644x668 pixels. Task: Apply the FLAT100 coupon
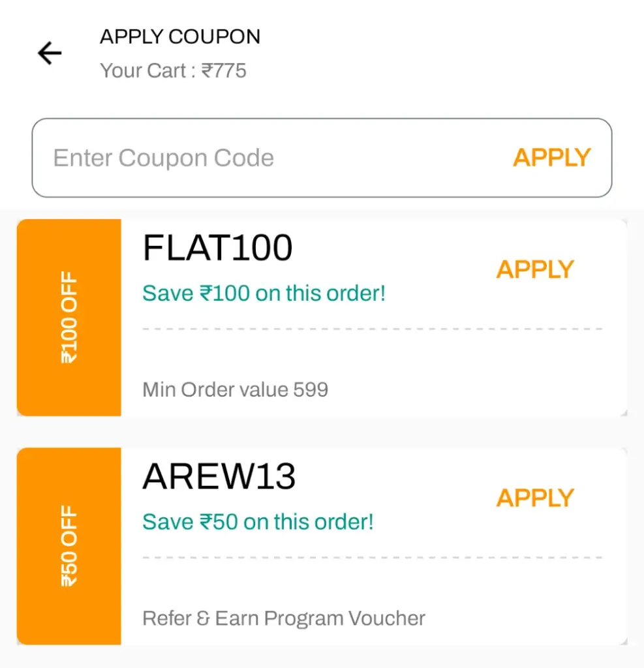point(535,269)
